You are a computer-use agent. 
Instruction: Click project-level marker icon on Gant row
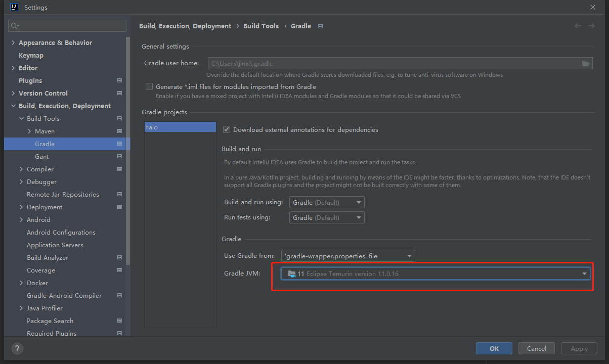pos(119,156)
